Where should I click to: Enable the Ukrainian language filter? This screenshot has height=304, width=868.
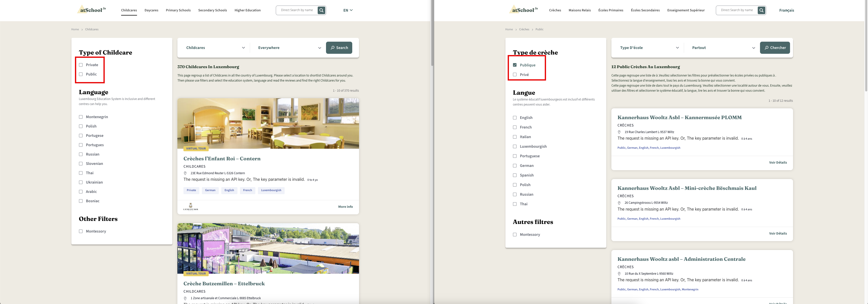[81, 182]
